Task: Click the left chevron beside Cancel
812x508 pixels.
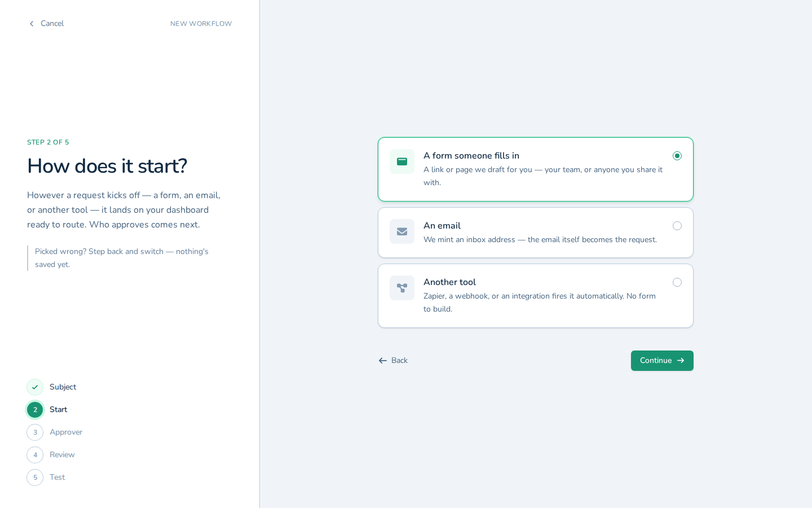Action: 32,24
